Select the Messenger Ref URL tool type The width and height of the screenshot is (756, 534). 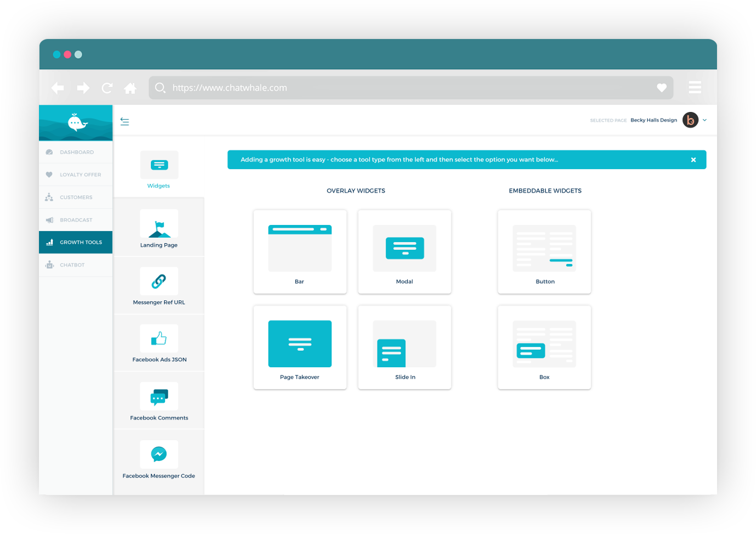pyautogui.click(x=159, y=286)
